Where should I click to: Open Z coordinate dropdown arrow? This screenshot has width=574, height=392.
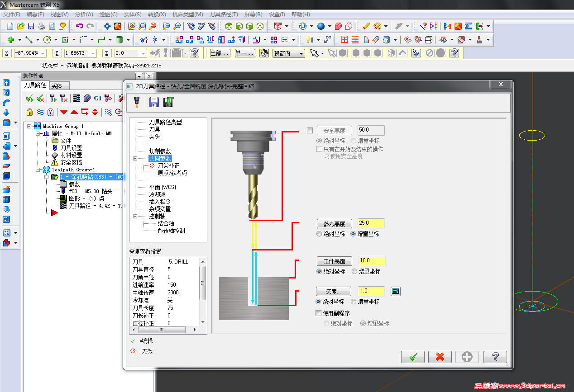[x=143, y=53]
